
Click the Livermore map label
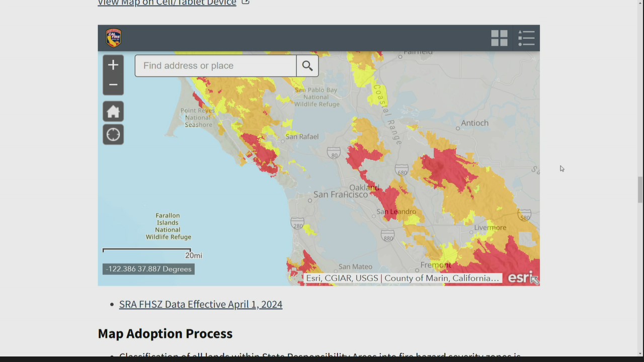pos(490,228)
